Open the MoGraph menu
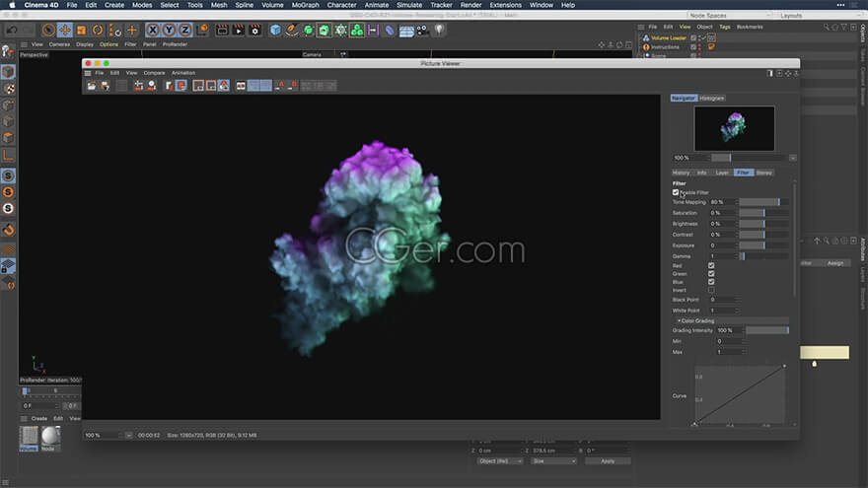Image resolution: width=868 pixels, height=488 pixels. pyautogui.click(x=306, y=5)
